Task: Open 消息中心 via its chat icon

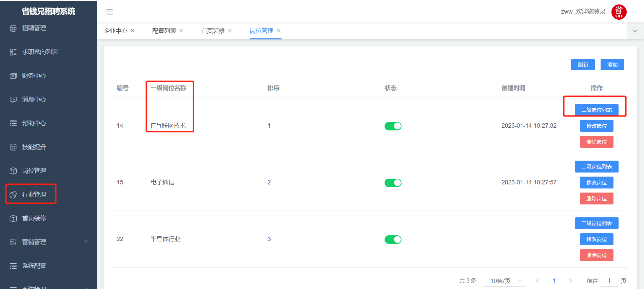Action: (13, 100)
